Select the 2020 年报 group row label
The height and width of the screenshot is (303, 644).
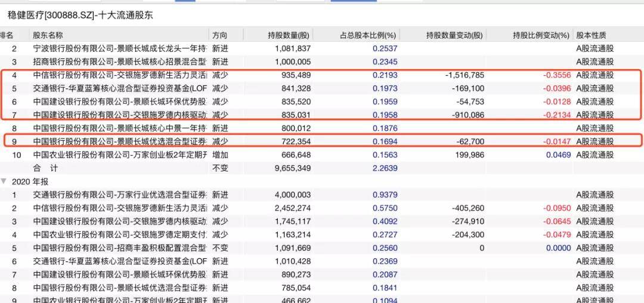coord(29,181)
